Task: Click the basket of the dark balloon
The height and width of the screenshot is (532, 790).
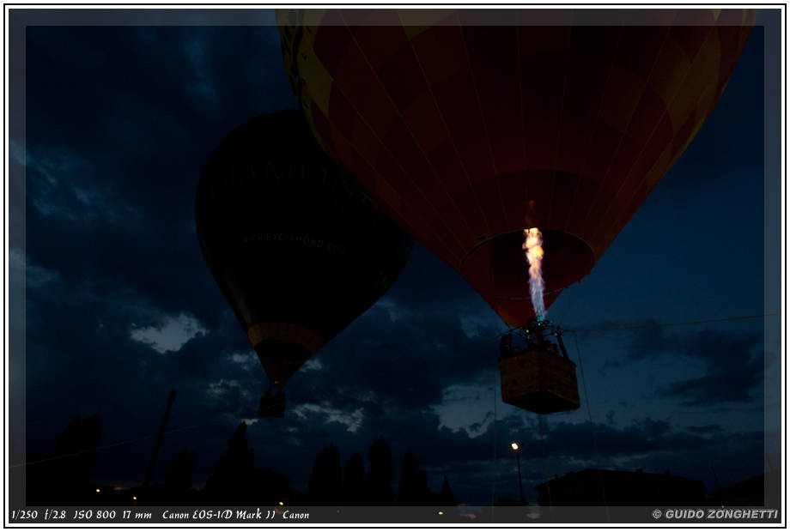Action: pos(272,402)
